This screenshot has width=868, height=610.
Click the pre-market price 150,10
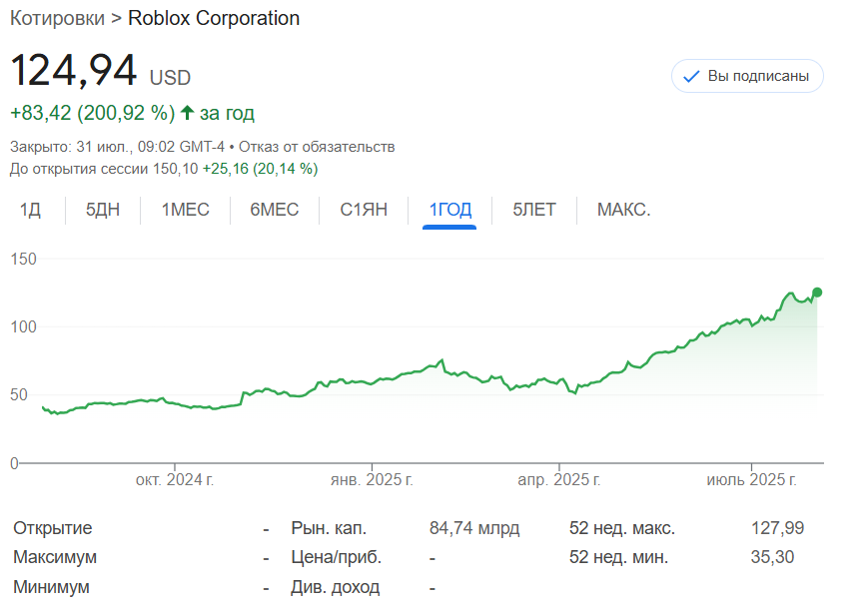point(175,169)
